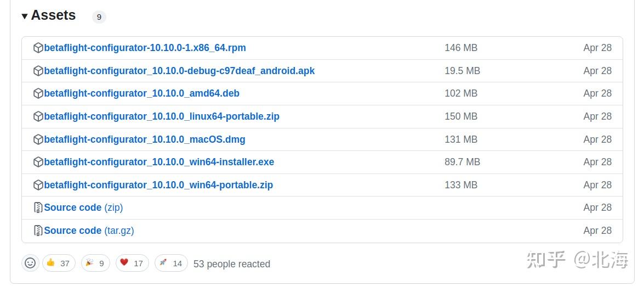Click zip file icon beside Source code (zip)
This screenshot has height=286, width=644.
[38, 208]
